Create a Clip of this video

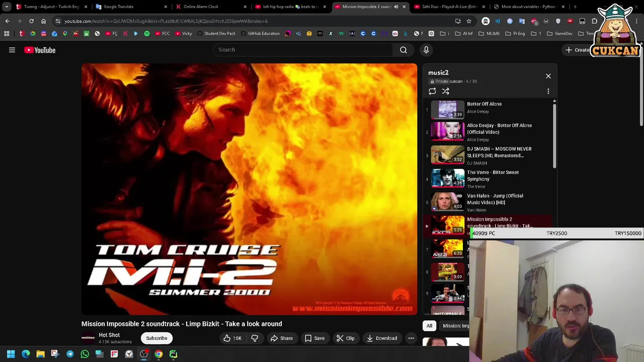(345, 338)
